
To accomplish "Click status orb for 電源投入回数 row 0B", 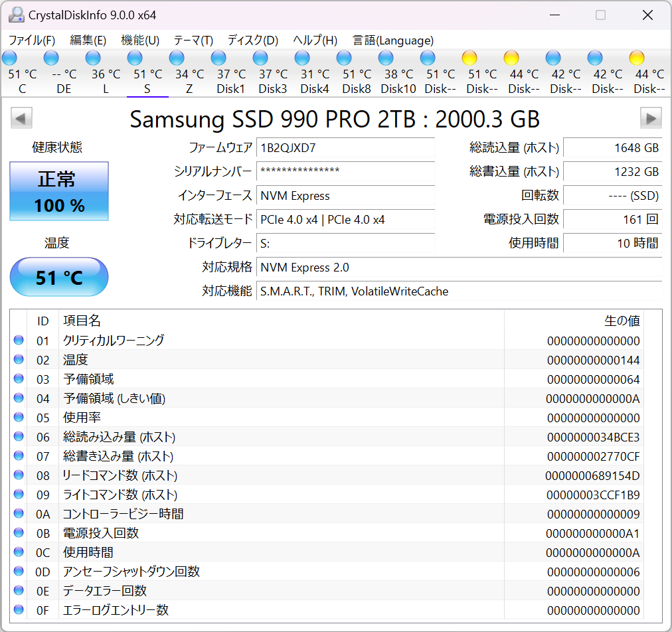I will (x=19, y=532).
